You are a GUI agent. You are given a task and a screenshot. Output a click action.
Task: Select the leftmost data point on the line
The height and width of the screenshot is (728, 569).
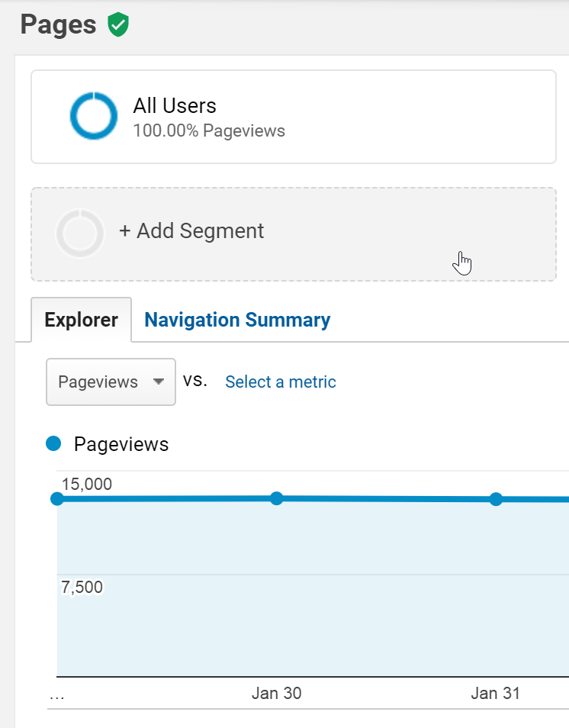pyautogui.click(x=57, y=498)
